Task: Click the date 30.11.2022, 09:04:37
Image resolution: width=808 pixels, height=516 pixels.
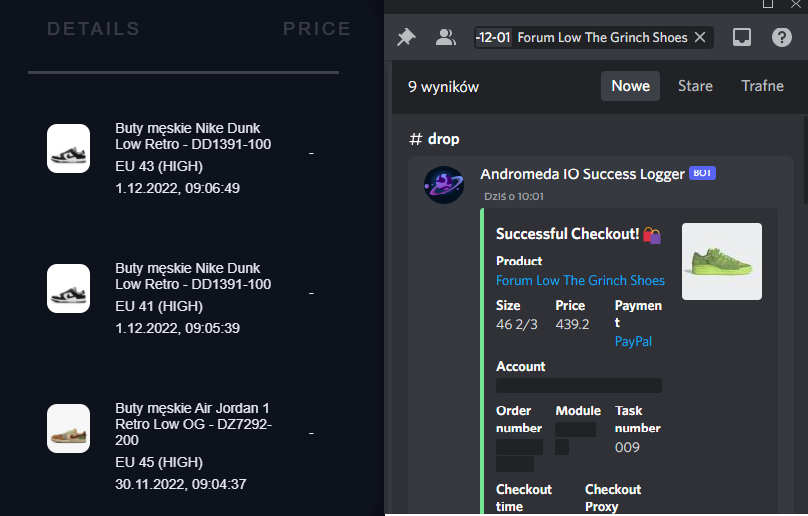Action: coord(180,484)
